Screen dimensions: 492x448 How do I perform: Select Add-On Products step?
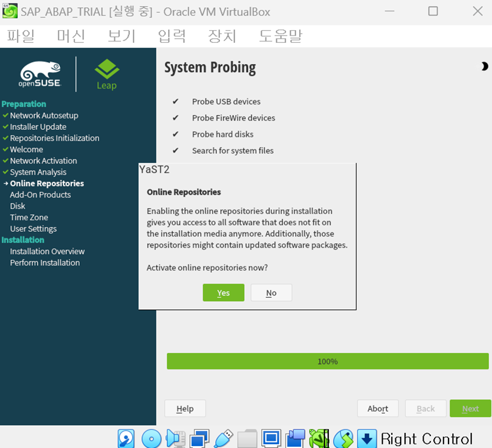coord(40,194)
